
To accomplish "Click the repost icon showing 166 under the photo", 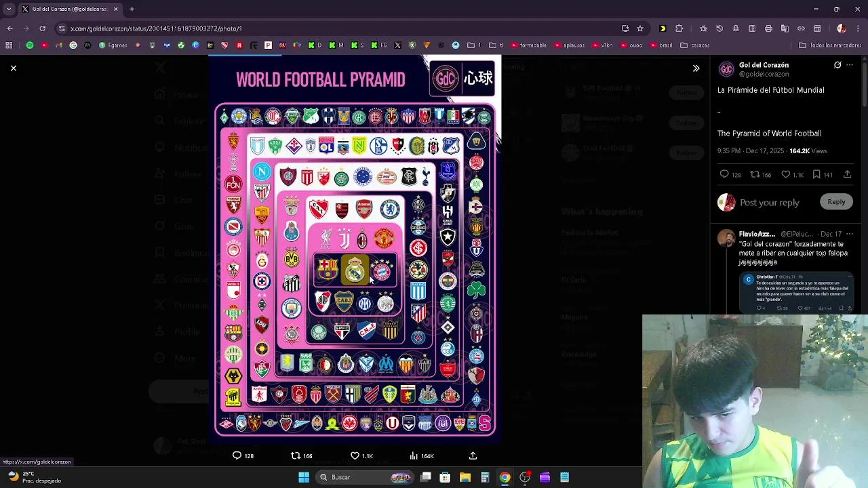I will click(296, 456).
